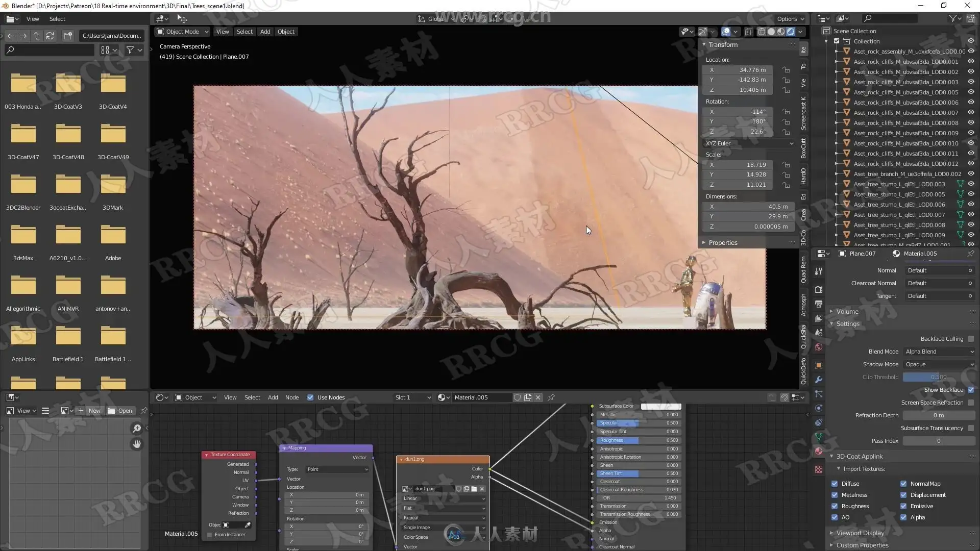Open the Render properties tab icon

point(819,289)
